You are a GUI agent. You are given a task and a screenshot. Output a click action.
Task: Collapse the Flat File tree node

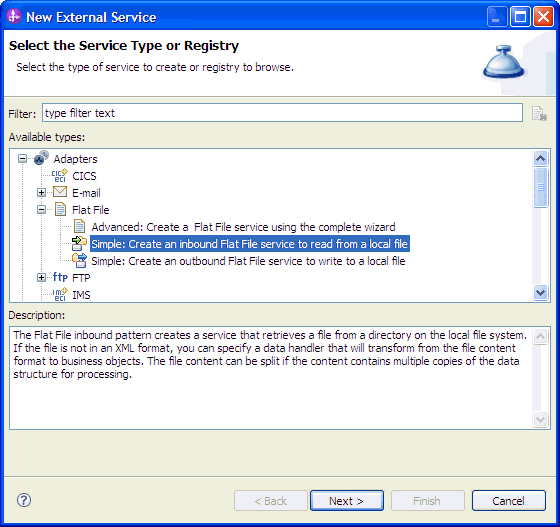41,210
